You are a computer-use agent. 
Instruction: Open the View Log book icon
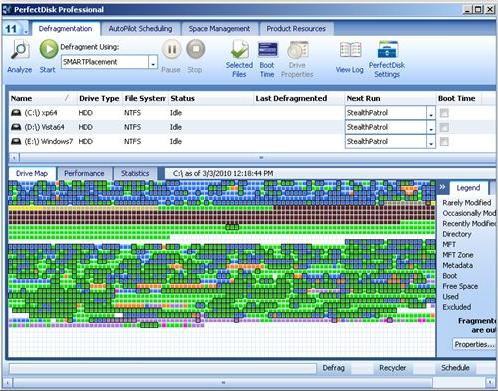(x=350, y=50)
